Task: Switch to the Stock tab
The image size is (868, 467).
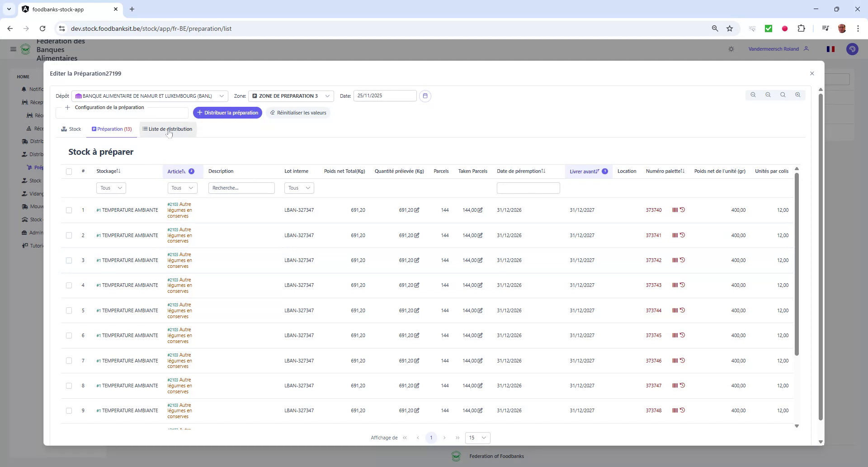Action: point(71,129)
